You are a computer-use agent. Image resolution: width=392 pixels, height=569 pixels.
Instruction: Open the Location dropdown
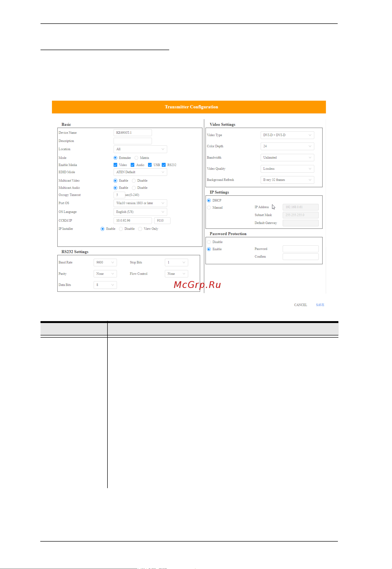pyautogui.click(x=140, y=149)
